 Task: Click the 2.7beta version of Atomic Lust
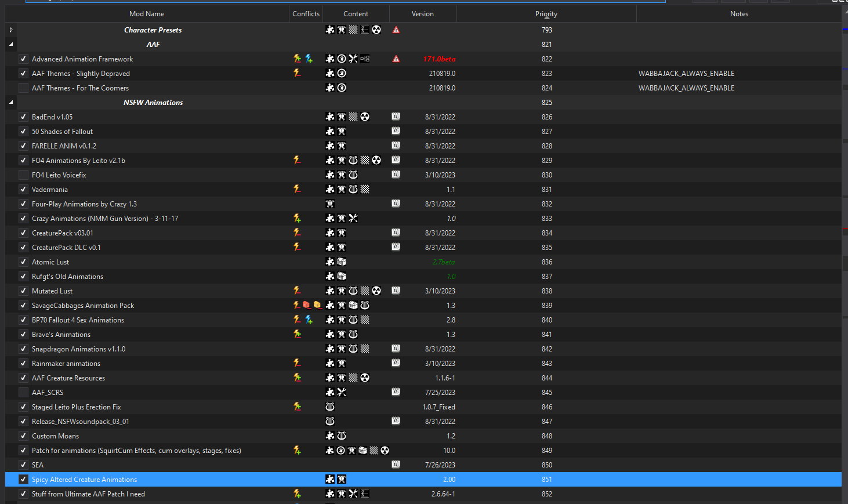click(444, 262)
